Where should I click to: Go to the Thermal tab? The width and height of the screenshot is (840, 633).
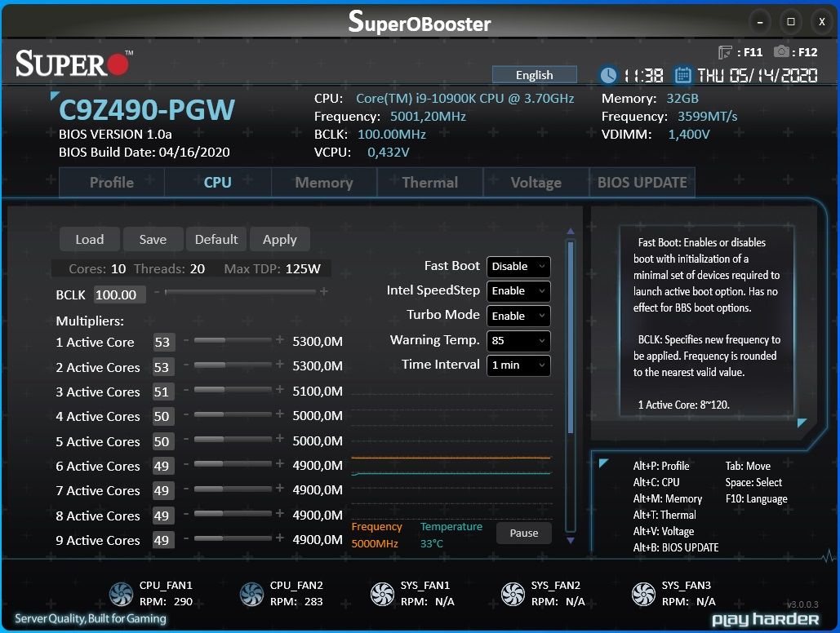pyautogui.click(x=430, y=183)
